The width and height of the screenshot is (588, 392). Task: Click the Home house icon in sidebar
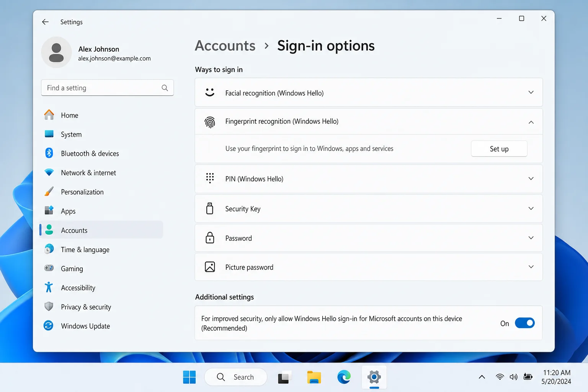pos(49,115)
